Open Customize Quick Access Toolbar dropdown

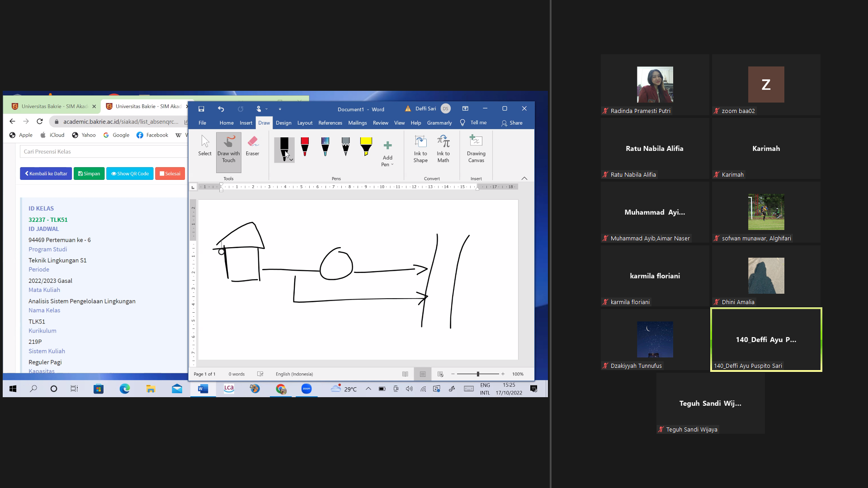(280, 109)
